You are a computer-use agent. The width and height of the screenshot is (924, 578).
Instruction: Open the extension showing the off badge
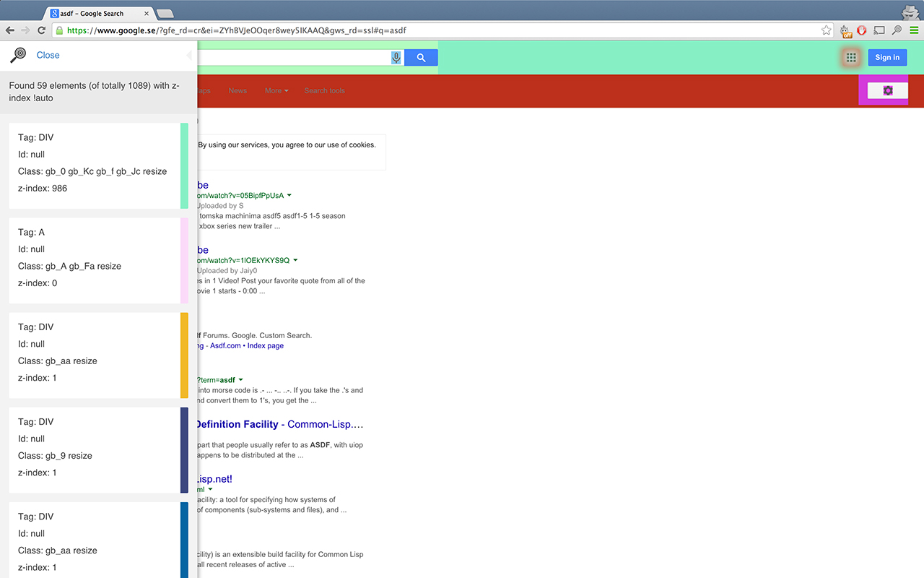click(845, 30)
